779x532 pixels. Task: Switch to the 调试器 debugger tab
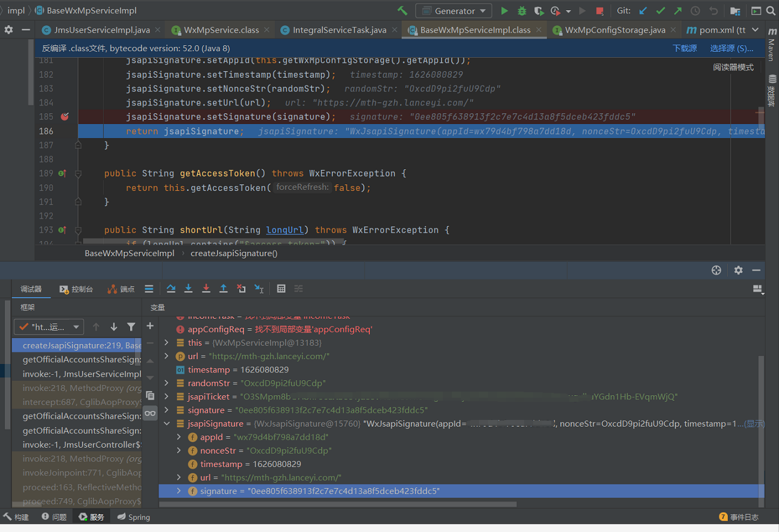31,289
